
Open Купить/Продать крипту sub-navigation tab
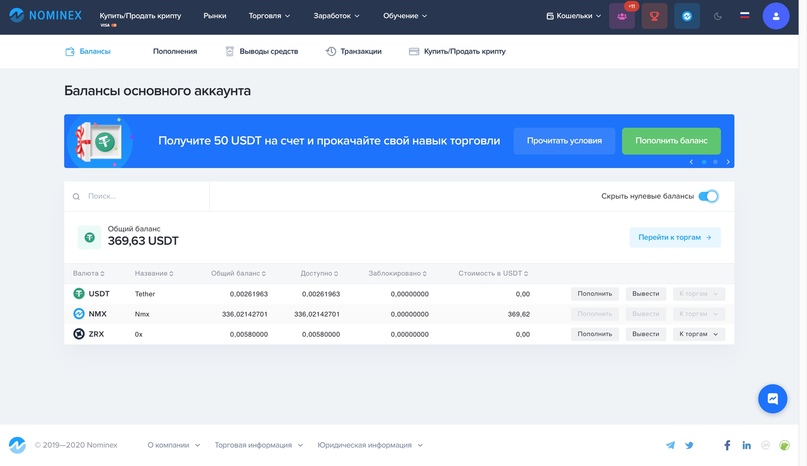click(457, 51)
